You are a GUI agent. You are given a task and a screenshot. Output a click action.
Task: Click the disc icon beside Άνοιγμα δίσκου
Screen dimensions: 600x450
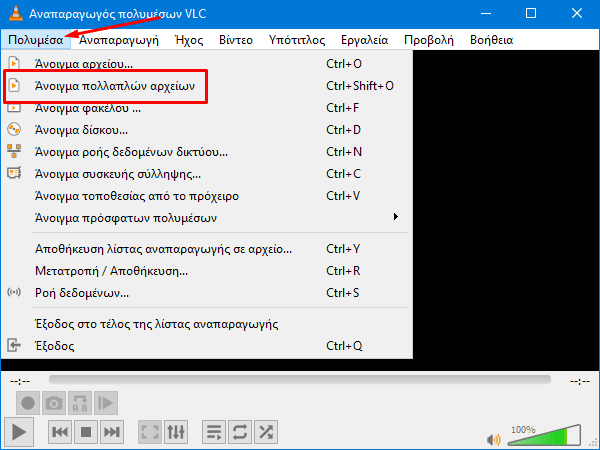tap(14, 129)
